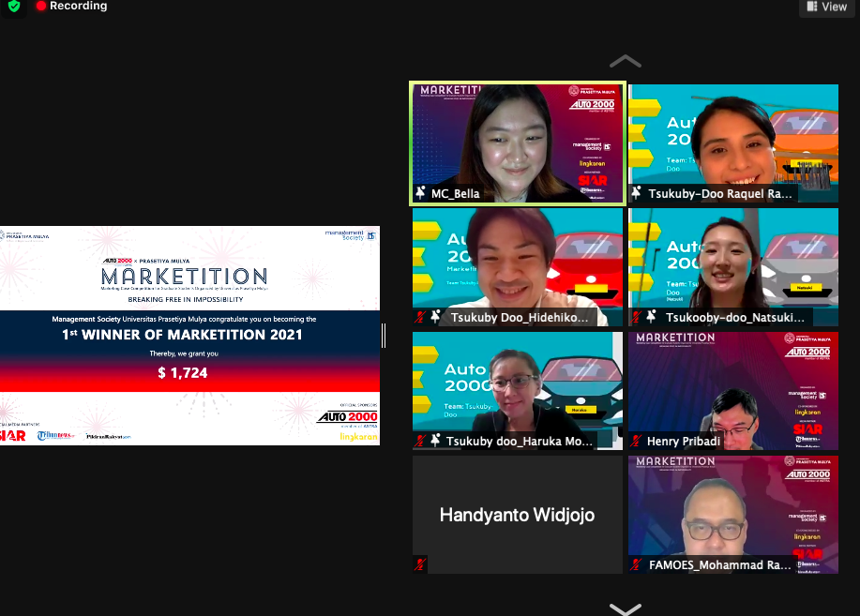Click FAMOES_Mohammad's muted microphone icon
Image resolution: width=860 pixels, height=616 pixels.
point(636,564)
